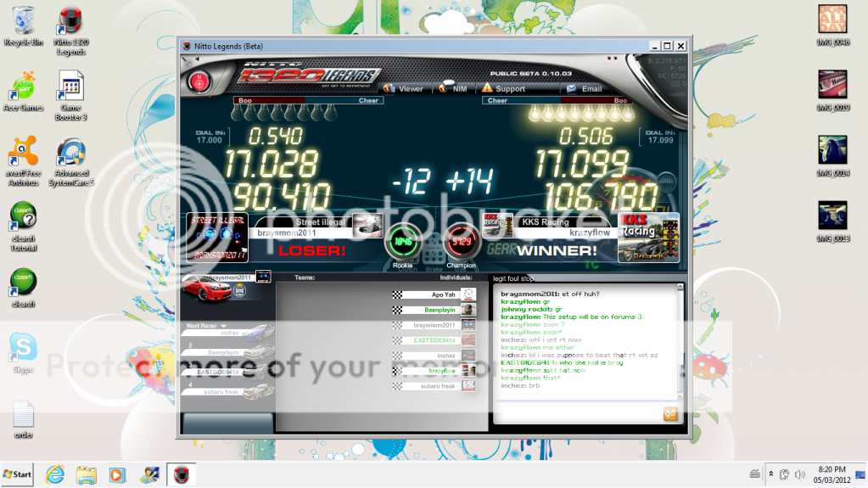This screenshot has width=868, height=488.
Task: Click the KKS Racing team badge
Action: [648, 237]
